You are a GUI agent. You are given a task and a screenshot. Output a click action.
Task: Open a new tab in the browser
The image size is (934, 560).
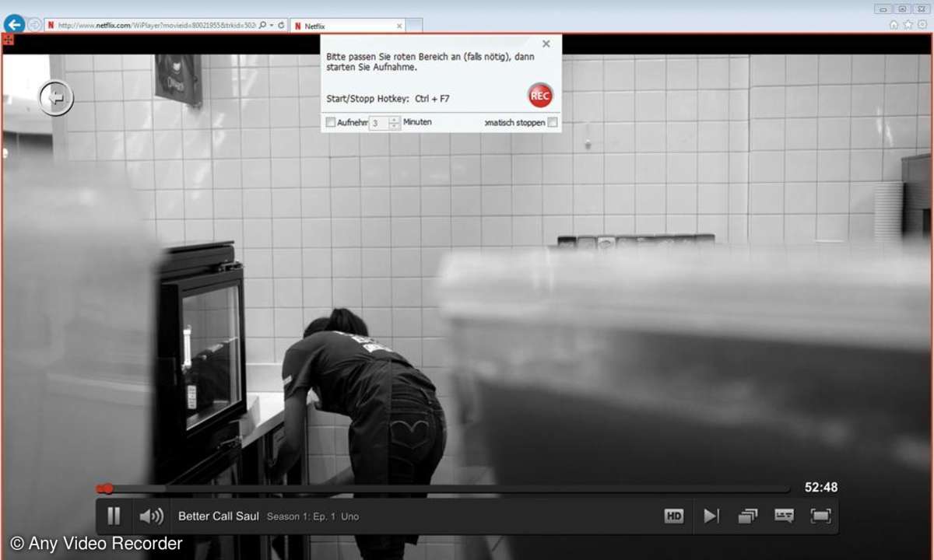coord(414,26)
